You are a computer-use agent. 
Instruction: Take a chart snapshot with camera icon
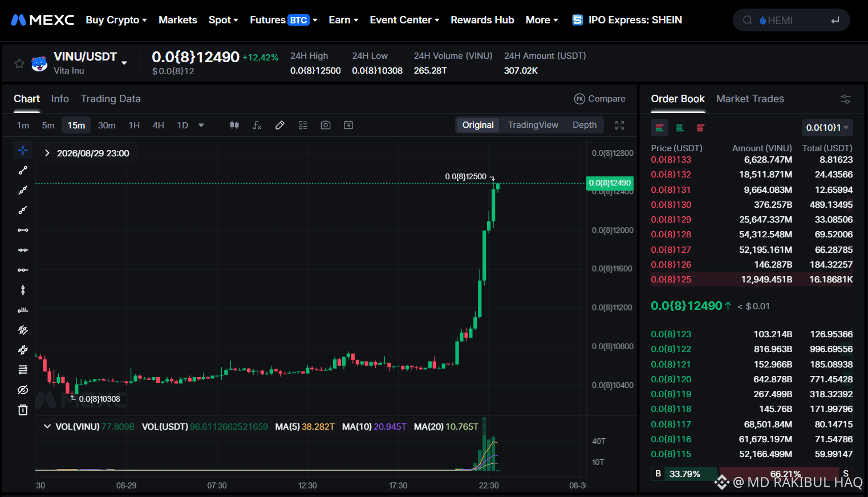coord(326,125)
